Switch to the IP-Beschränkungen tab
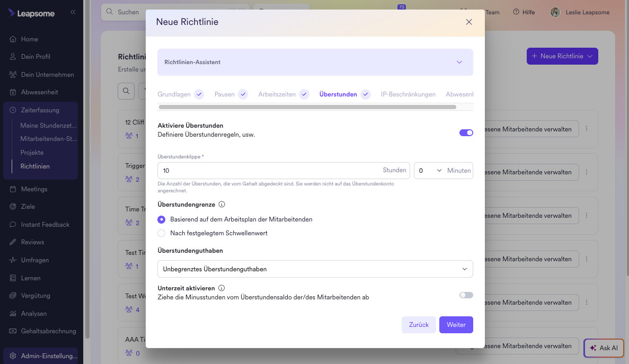629x364 pixels. 408,94
